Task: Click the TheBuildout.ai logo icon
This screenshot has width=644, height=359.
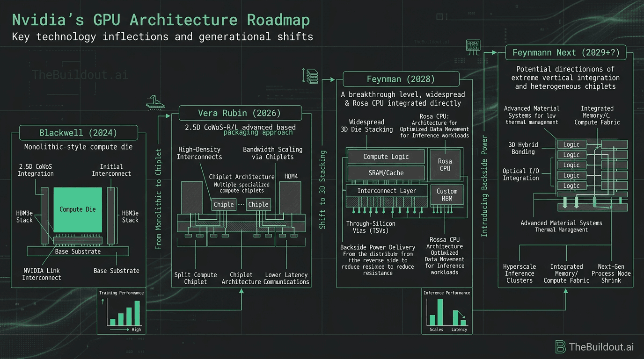Action: click(561, 347)
